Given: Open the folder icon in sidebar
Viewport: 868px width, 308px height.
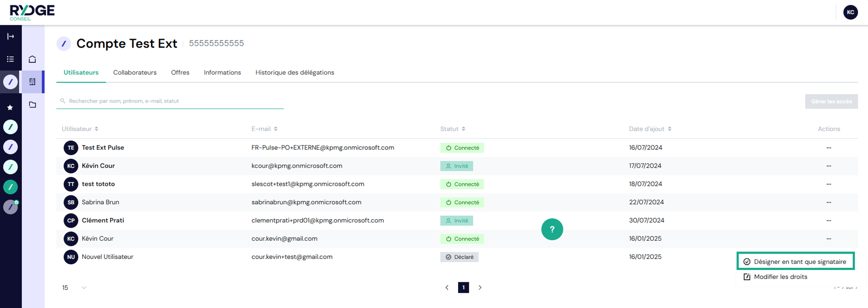Looking at the screenshot, I should point(32,105).
